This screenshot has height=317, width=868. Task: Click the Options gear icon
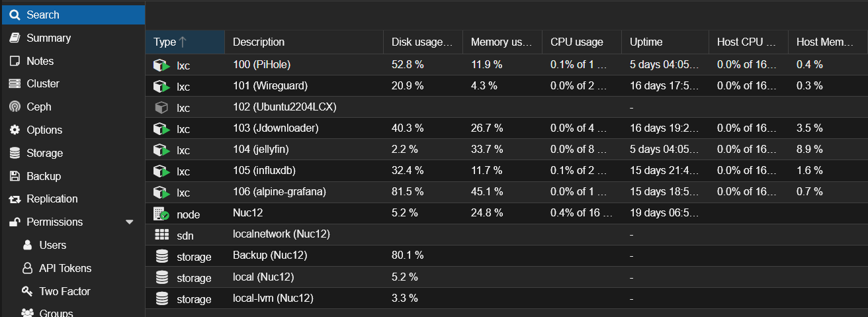click(15, 130)
